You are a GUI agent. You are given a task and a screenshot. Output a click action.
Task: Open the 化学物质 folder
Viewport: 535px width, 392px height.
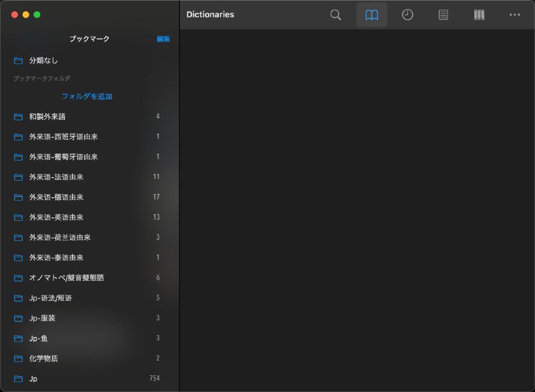[x=43, y=359]
